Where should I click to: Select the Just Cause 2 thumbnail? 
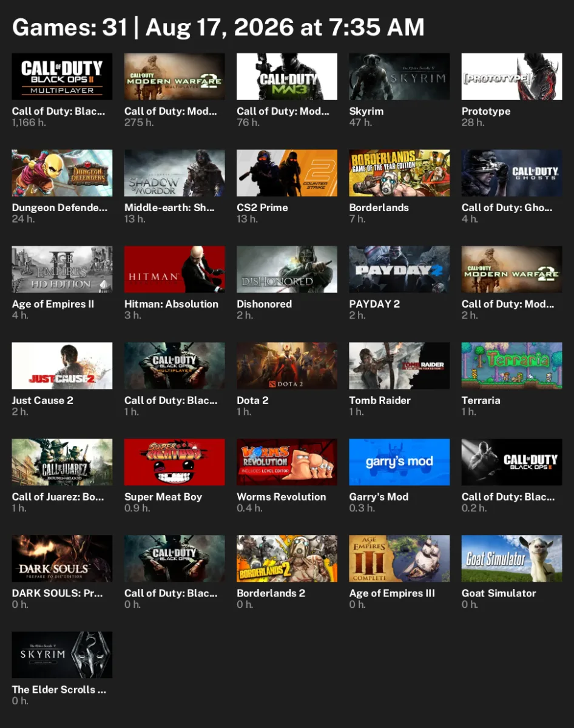coord(62,366)
